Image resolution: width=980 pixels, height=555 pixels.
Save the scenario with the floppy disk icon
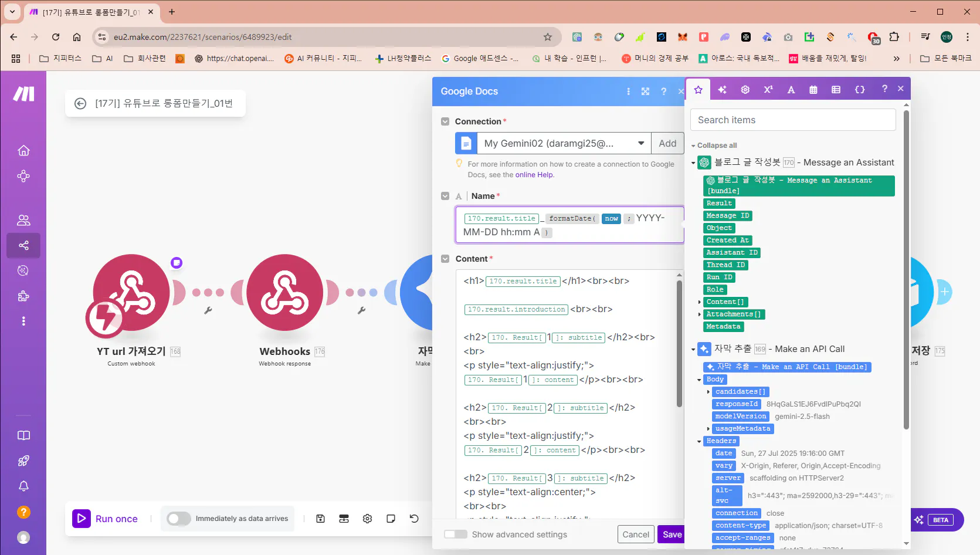(320, 519)
